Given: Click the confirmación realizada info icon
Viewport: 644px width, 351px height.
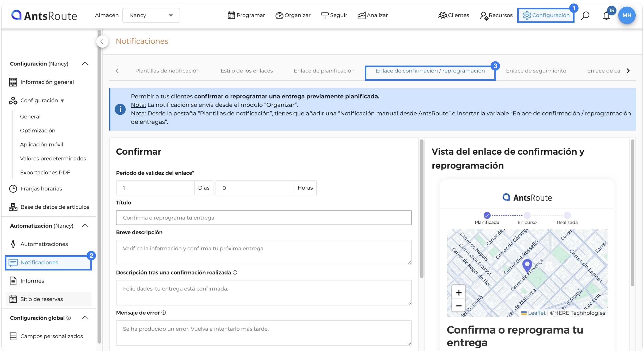Looking at the screenshot, I should click(235, 272).
